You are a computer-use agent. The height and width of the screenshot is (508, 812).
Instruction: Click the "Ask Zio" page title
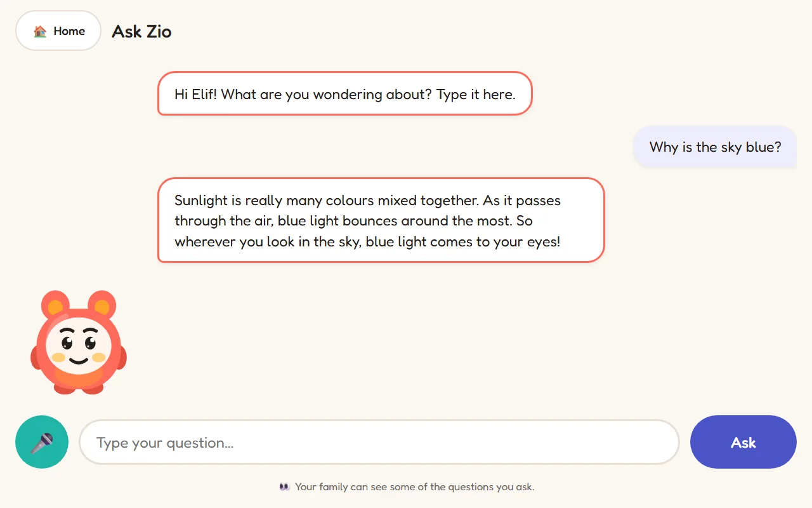tap(141, 31)
